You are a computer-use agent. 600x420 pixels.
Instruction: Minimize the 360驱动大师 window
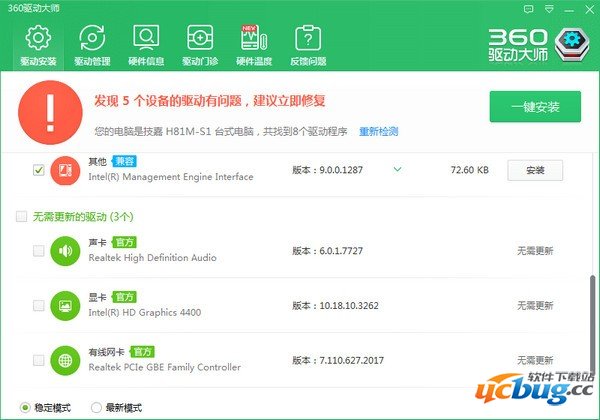click(569, 10)
